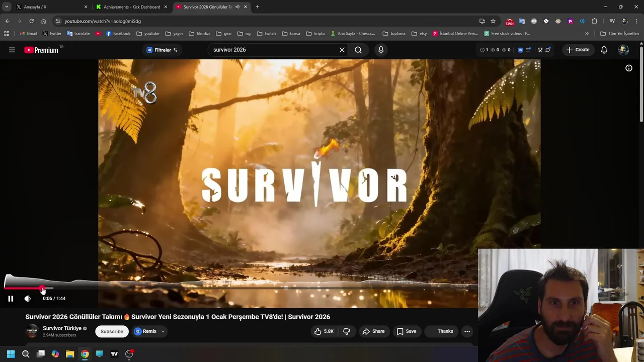Expand the filmdizi bookmarks folder
This screenshot has width=644, height=362.
[x=199, y=34]
